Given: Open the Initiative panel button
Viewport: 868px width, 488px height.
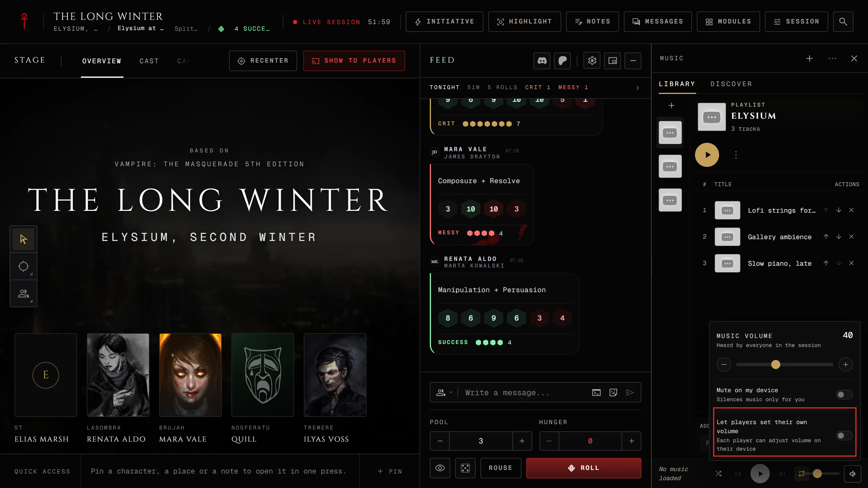Looking at the screenshot, I should click(x=444, y=22).
